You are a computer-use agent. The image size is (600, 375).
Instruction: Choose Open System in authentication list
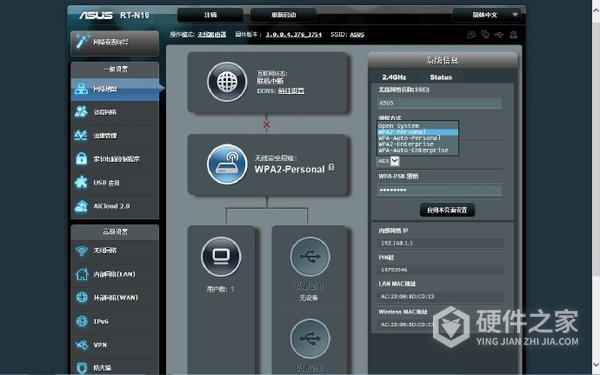point(417,126)
